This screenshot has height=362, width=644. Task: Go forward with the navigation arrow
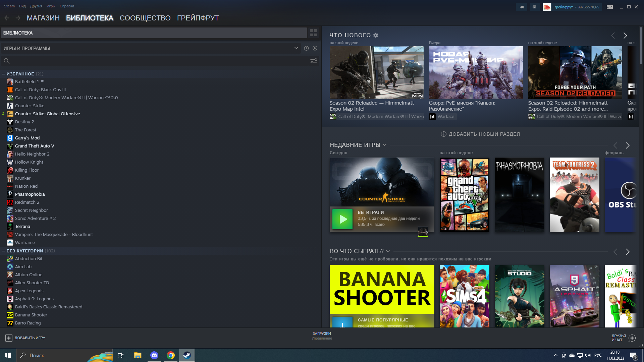(18, 18)
